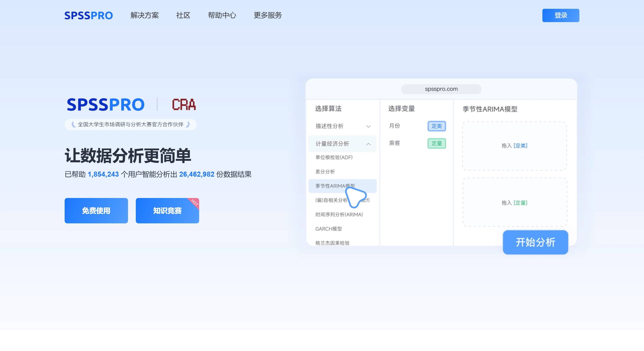Viewport: 644px width, 351px height.
Task: Click the 免费使用 button
Action: click(96, 211)
